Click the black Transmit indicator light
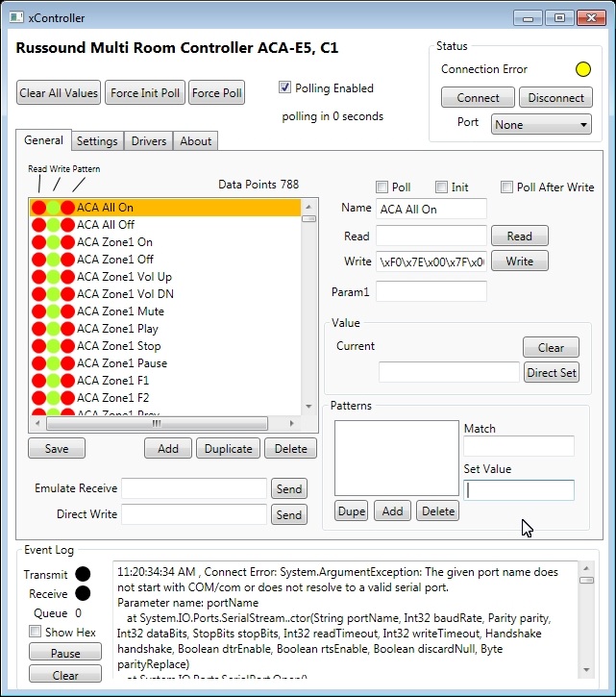This screenshot has width=616, height=697. pos(83,574)
